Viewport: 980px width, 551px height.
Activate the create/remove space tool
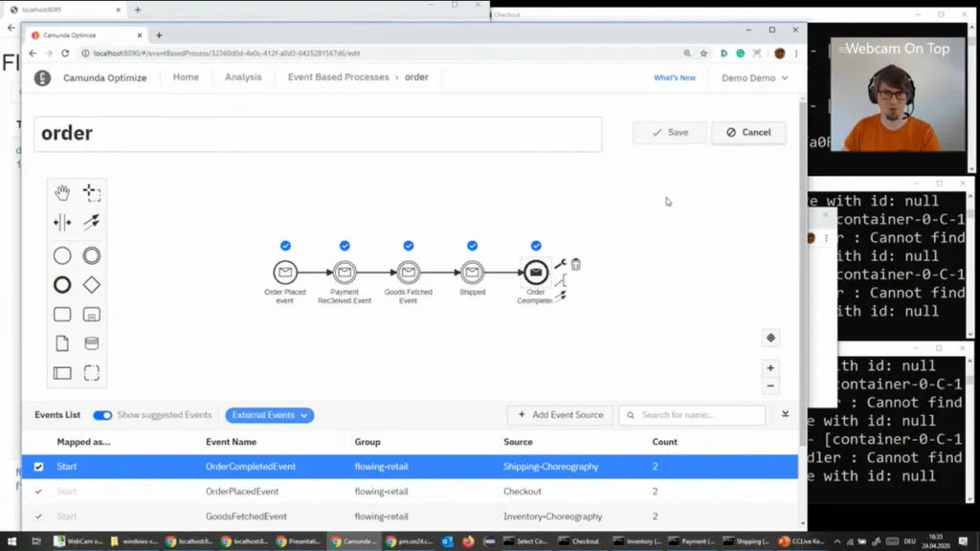coord(62,222)
